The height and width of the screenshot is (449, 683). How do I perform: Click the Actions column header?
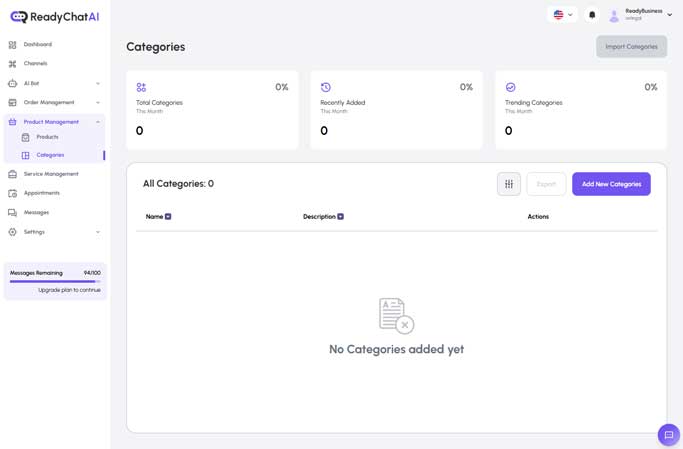[538, 217]
